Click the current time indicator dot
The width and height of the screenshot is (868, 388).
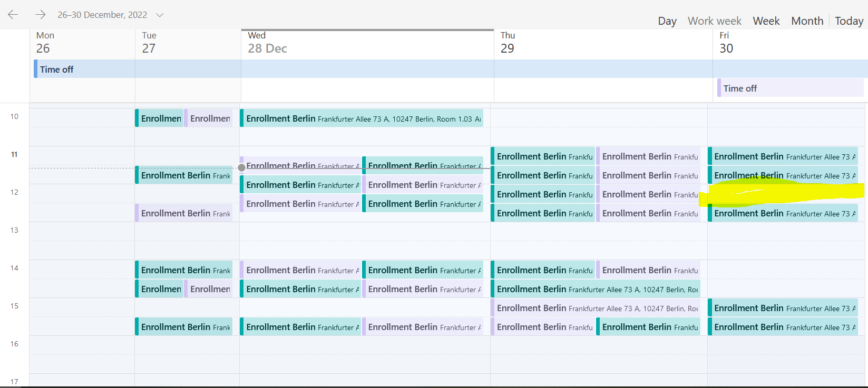pyautogui.click(x=241, y=167)
